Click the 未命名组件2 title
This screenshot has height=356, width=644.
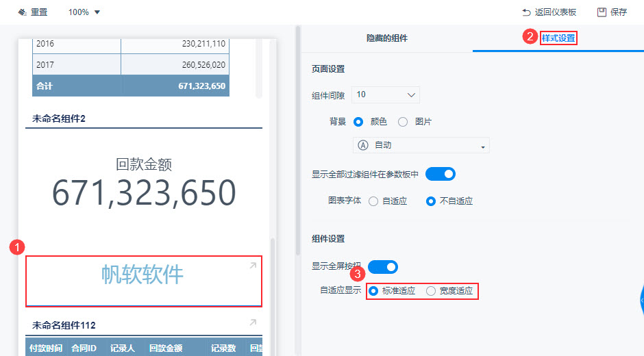pos(59,118)
